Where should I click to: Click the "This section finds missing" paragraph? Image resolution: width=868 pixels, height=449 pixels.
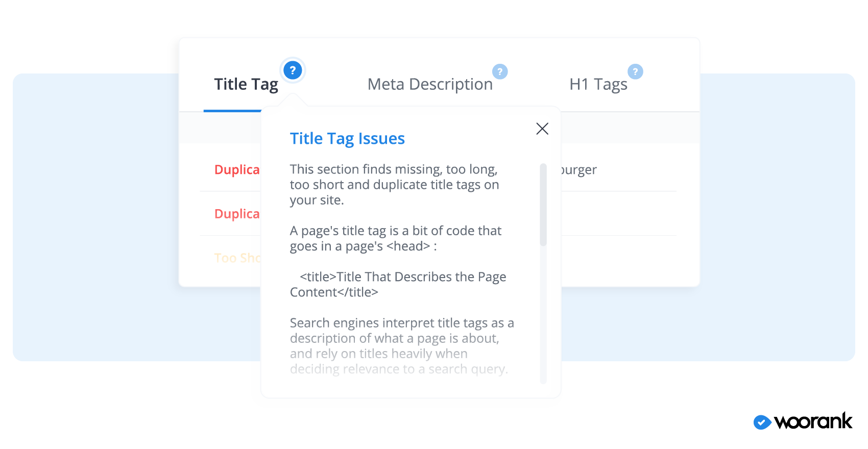tap(394, 185)
